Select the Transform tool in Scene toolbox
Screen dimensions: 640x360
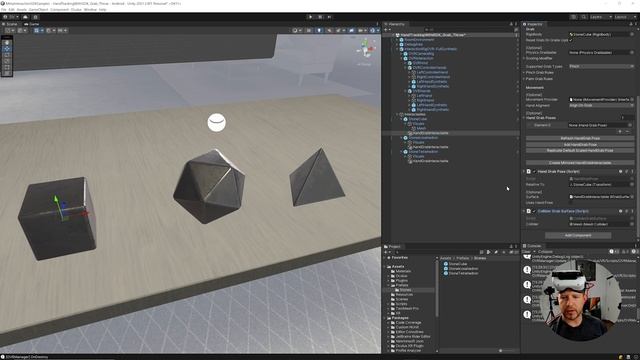(x=7, y=73)
